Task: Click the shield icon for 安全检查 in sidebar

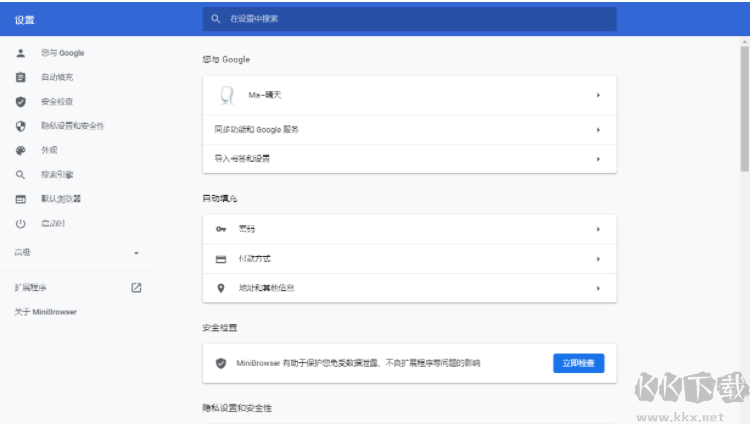Action: 20,102
